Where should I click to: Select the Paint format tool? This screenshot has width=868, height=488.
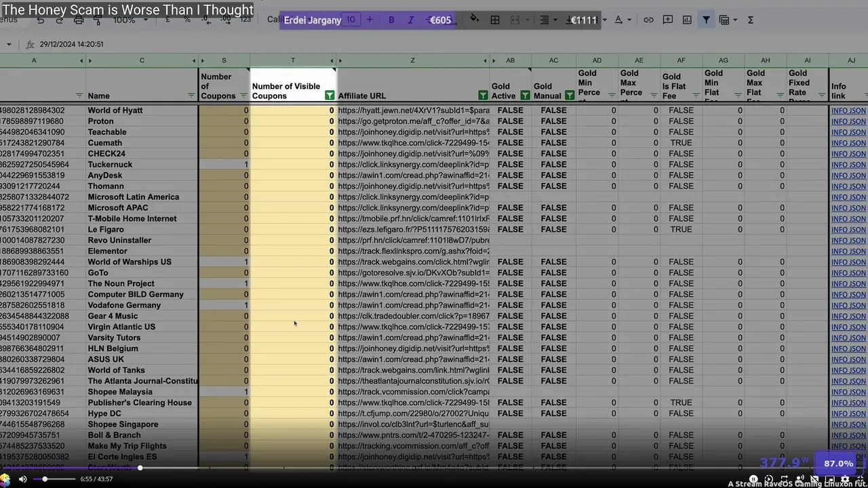(x=97, y=20)
